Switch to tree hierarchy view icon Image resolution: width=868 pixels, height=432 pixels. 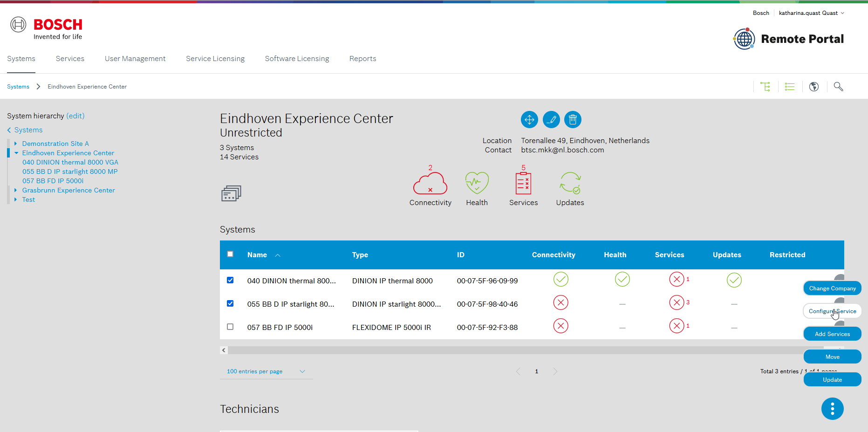765,86
